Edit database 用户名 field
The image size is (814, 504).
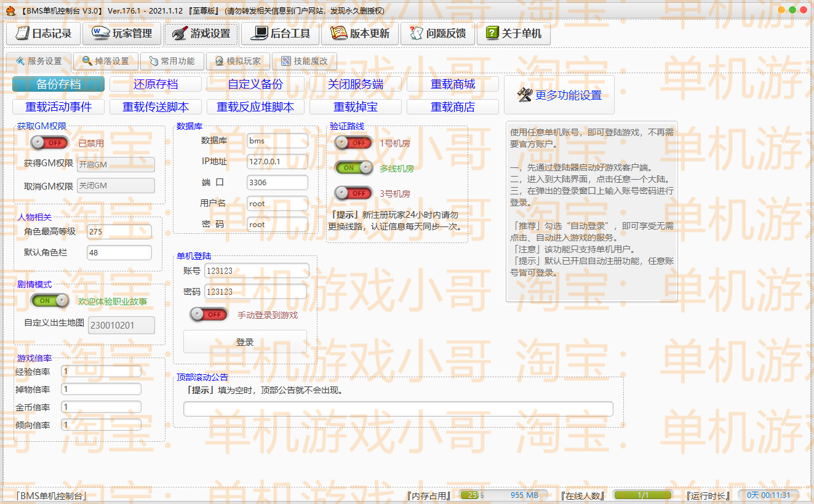coord(277,204)
